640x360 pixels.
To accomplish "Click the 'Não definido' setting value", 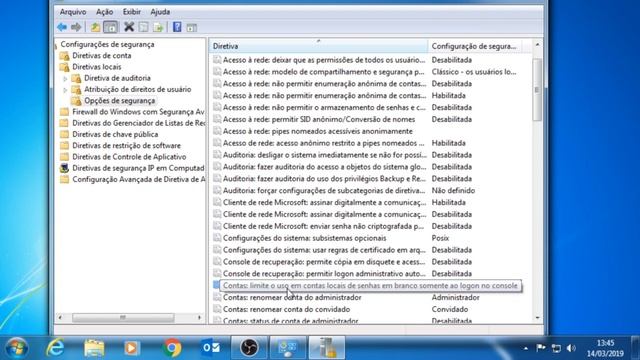I will pyautogui.click(x=453, y=190).
